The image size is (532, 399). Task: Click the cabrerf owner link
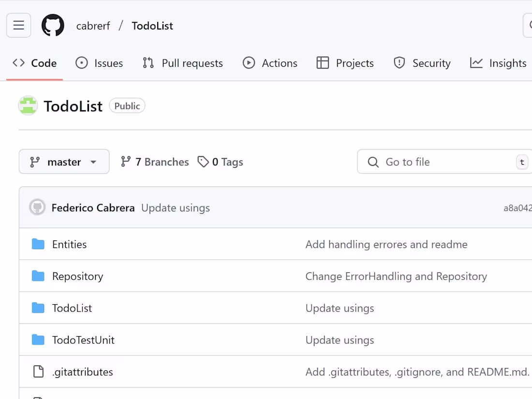tap(93, 26)
